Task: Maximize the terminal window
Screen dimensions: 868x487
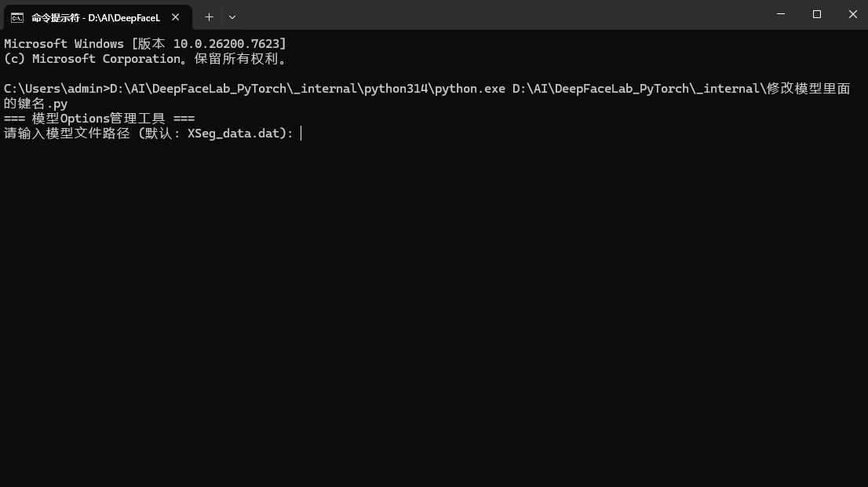Action: pyautogui.click(x=817, y=14)
